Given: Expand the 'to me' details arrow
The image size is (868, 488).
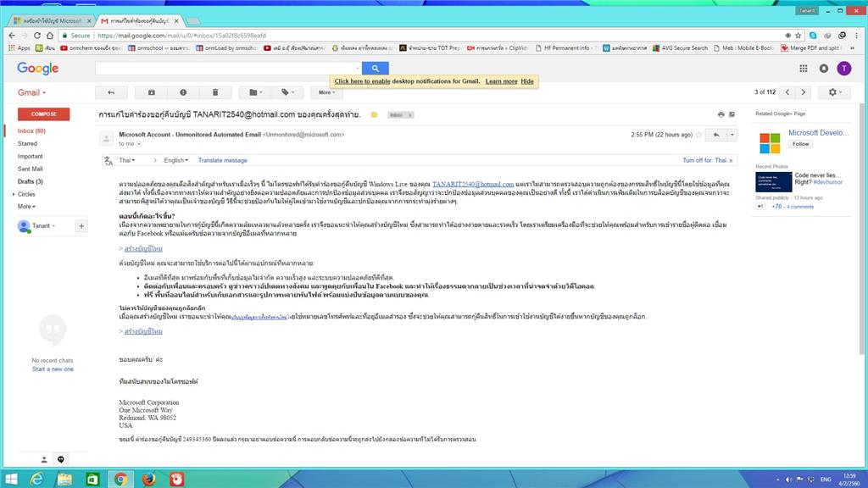Looking at the screenshot, I should (139, 144).
